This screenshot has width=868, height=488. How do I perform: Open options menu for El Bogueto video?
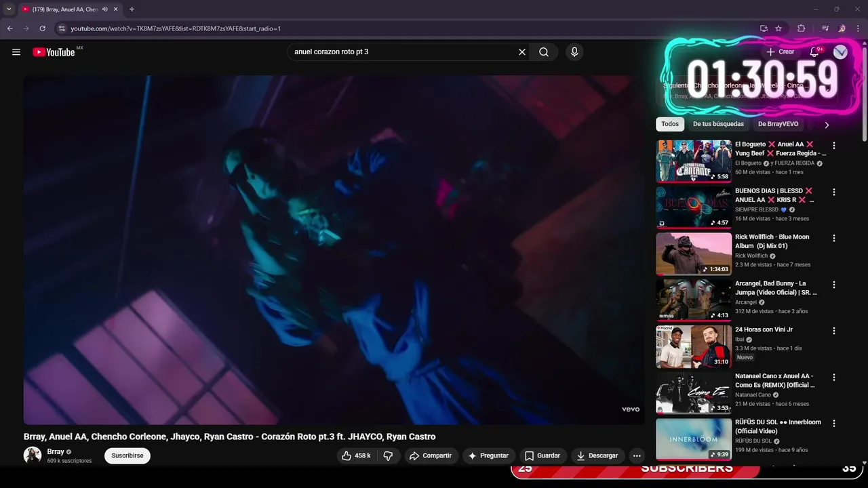(834, 146)
